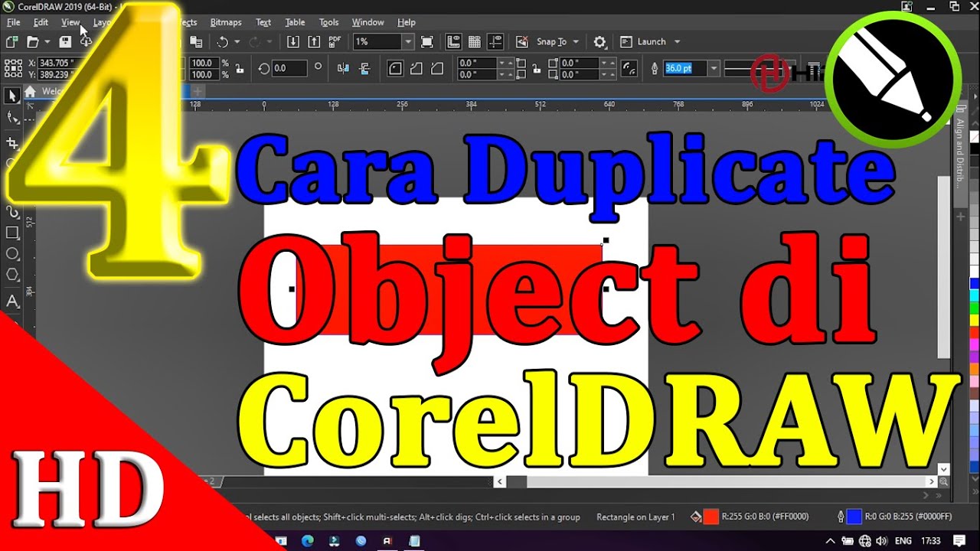Open the Bitmaps menu
This screenshot has width=980, height=551.
[x=226, y=22]
